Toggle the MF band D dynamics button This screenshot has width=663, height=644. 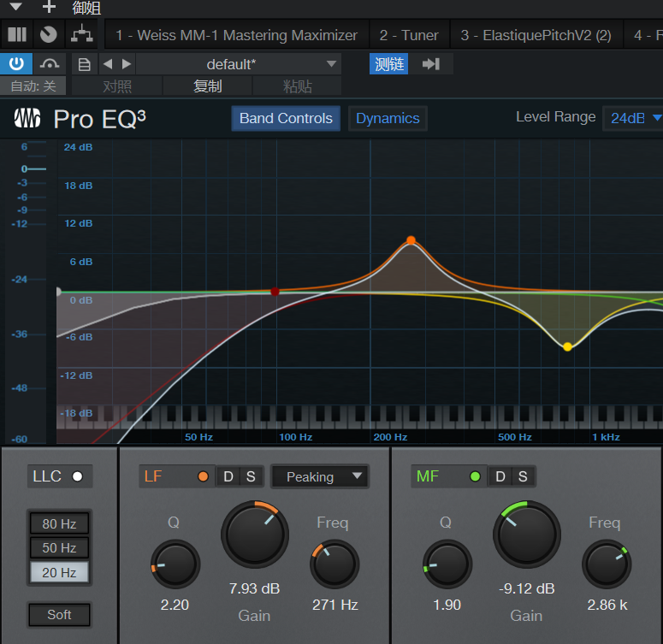[500, 476]
